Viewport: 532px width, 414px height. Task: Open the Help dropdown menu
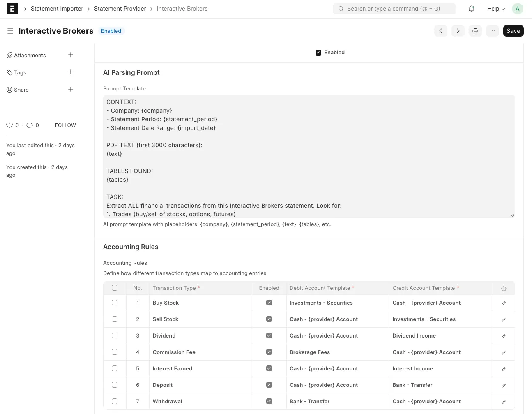(x=496, y=9)
